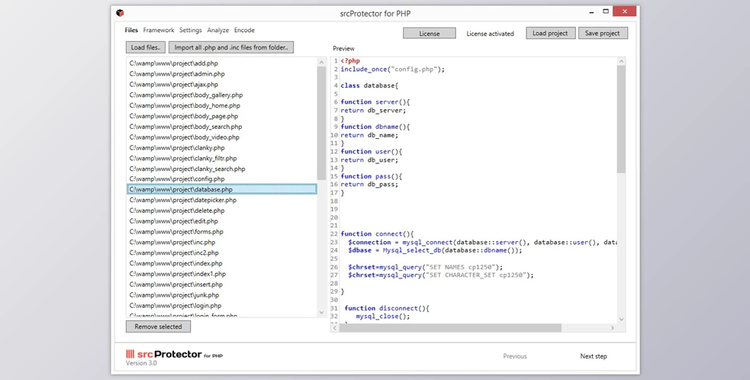The width and height of the screenshot is (750, 380).
Task: Click the preview horizontal scrollbar thumb
Action: [x=450, y=328]
